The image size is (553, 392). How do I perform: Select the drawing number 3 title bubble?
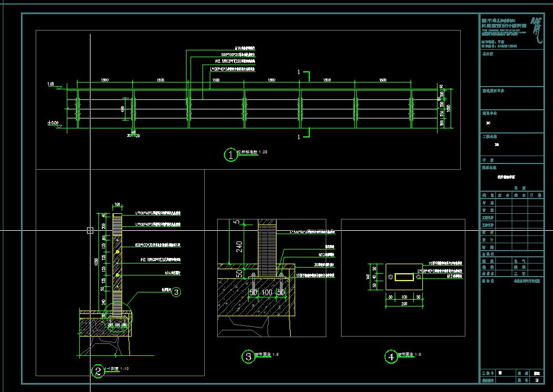tap(248, 357)
